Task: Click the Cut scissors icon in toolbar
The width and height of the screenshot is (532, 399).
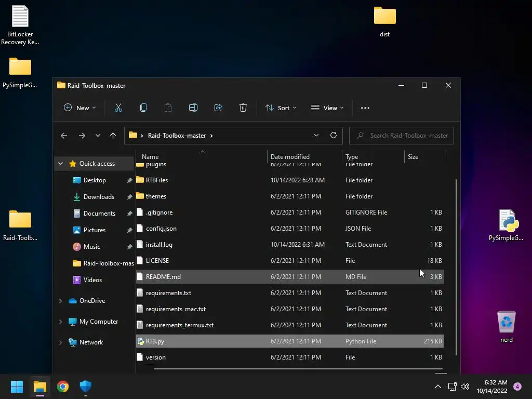Action: (118, 108)
